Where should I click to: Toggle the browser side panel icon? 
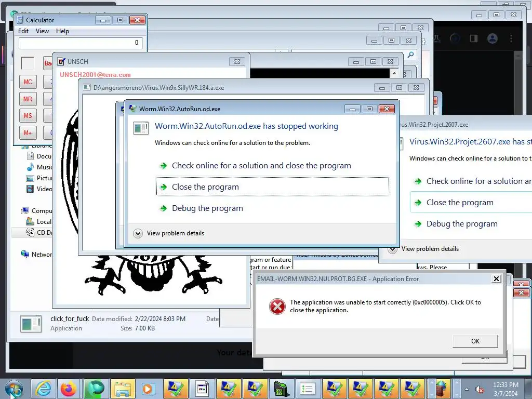click(474, 38)
